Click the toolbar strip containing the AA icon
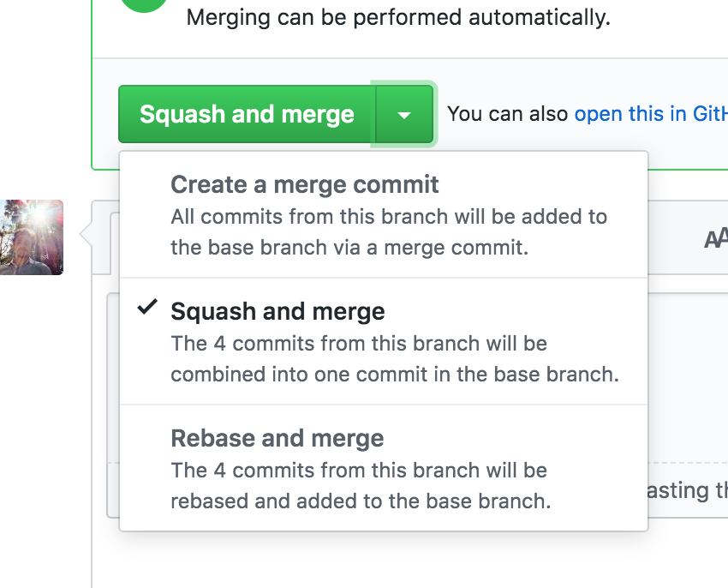The width and height of the screenshot is (728, 588). tap(685, 238)
